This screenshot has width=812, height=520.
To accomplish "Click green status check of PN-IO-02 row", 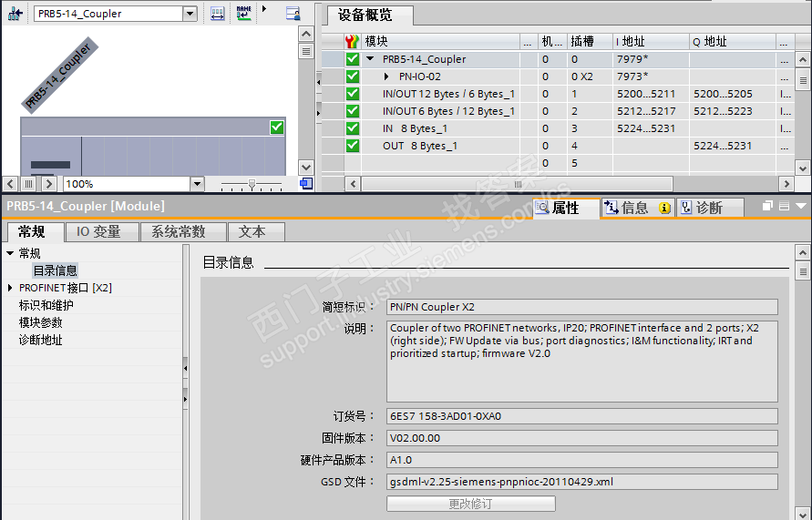I will point(353,76).
